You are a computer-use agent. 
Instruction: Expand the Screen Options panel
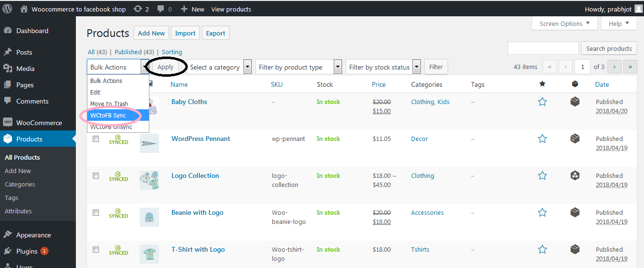[x=565, y=23]
